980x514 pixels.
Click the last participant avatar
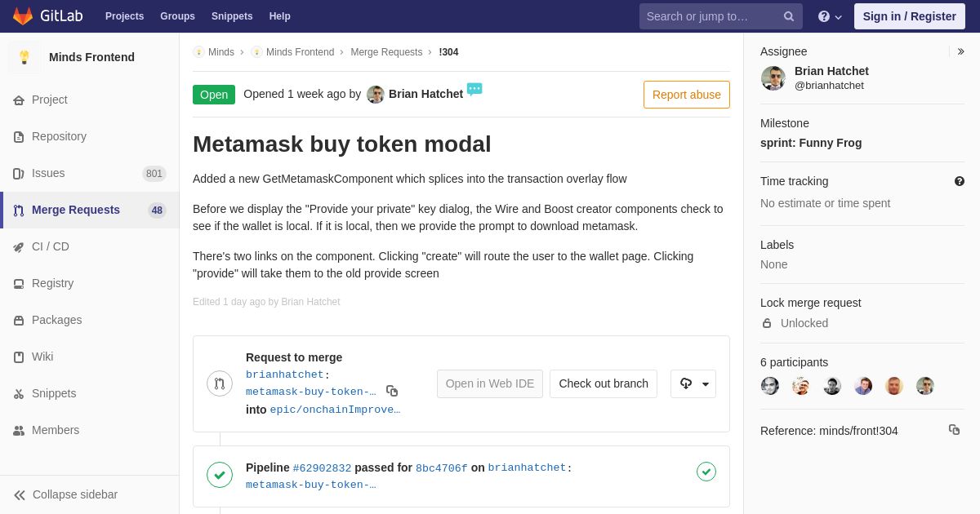pyautogui.click(x=925, y=386)
